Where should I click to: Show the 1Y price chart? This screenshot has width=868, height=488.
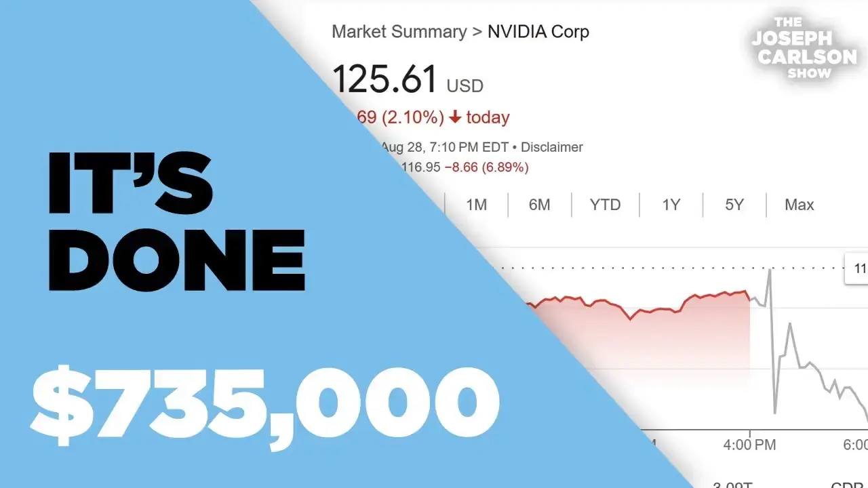pyautogui.click(x=671, y=205)
